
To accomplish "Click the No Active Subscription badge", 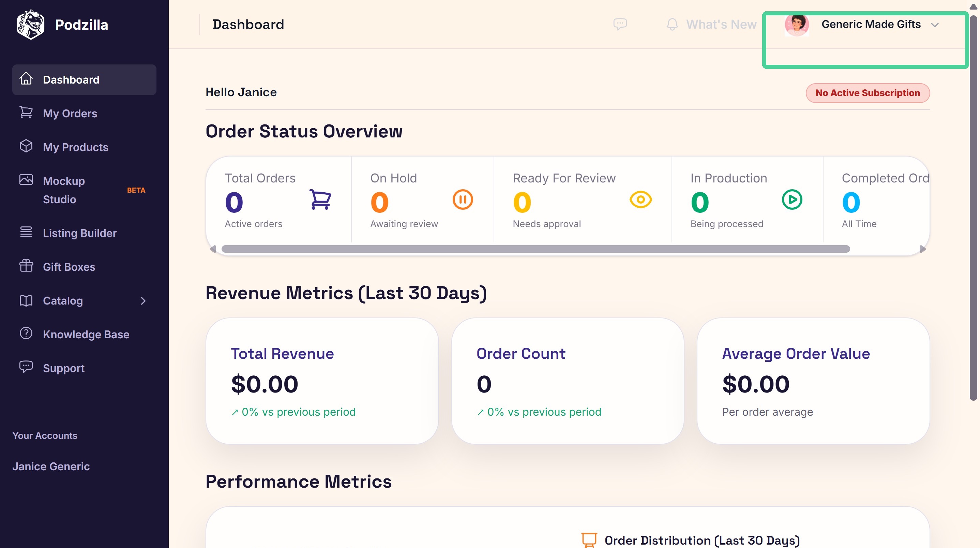I will coord(868,93).
